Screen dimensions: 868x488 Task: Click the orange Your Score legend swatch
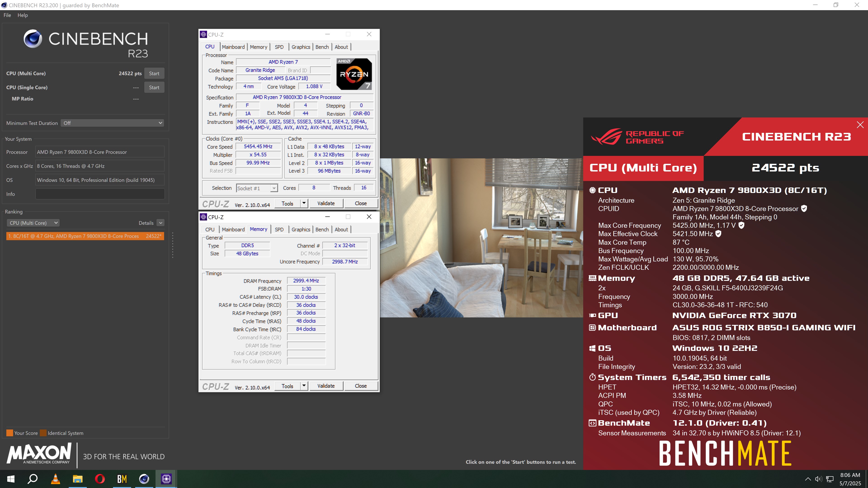point(9,433)
